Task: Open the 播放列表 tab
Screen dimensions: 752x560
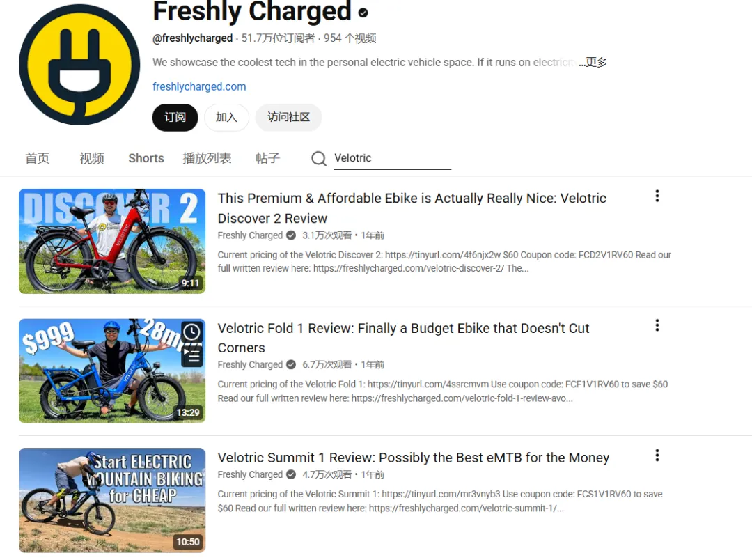Action: click(207, 158)
